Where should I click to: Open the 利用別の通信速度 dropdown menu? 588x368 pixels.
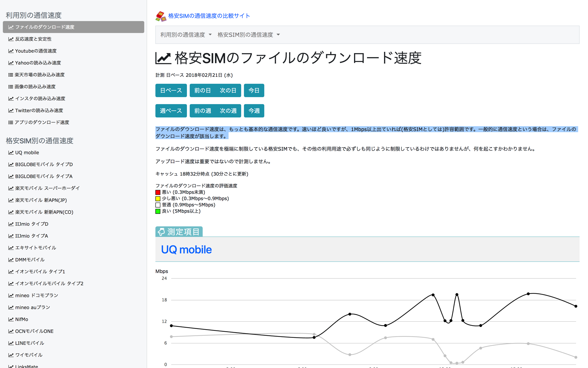[x=186, y=35]
